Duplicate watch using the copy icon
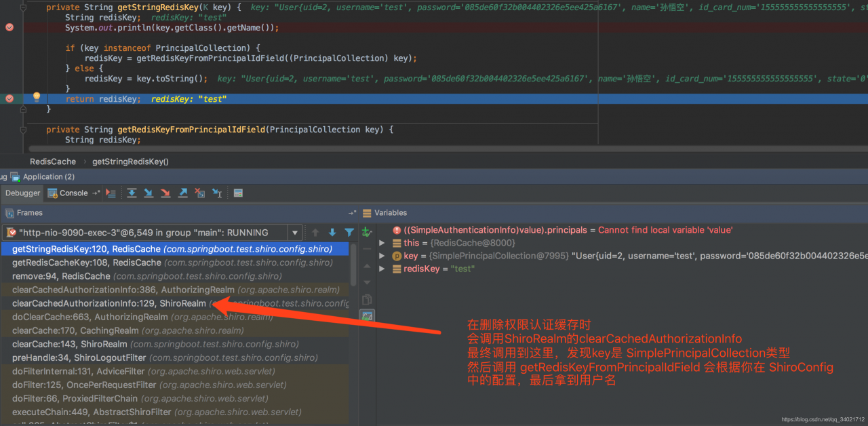This screenshot has height=426, width=868. point(367,299)
